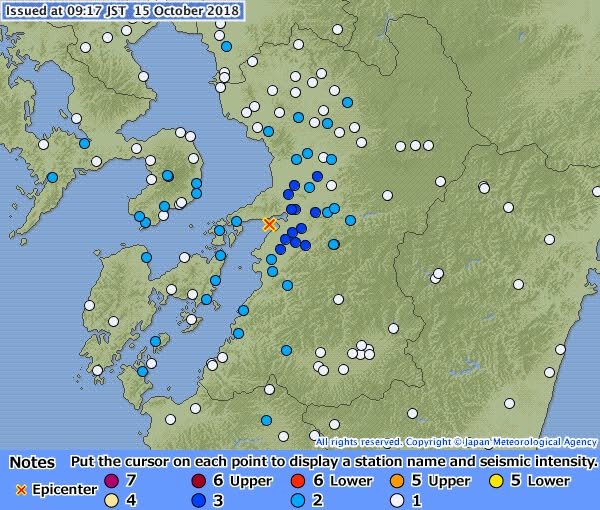
Task: Click the dark blue intensity 3 legend circle
Action: [x=200, y=499]
